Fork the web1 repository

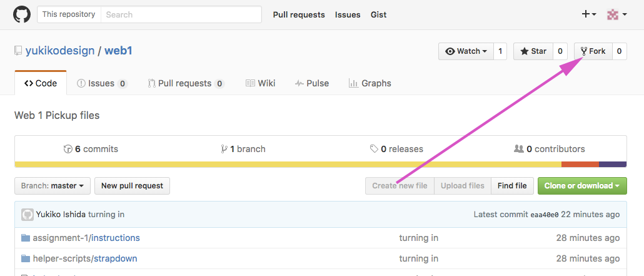click(x=593, y=51)
